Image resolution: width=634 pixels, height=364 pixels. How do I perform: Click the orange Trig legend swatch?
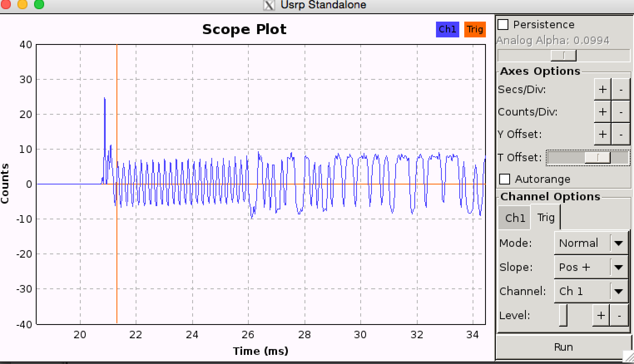pyautogui.click(x=475, y=29)
